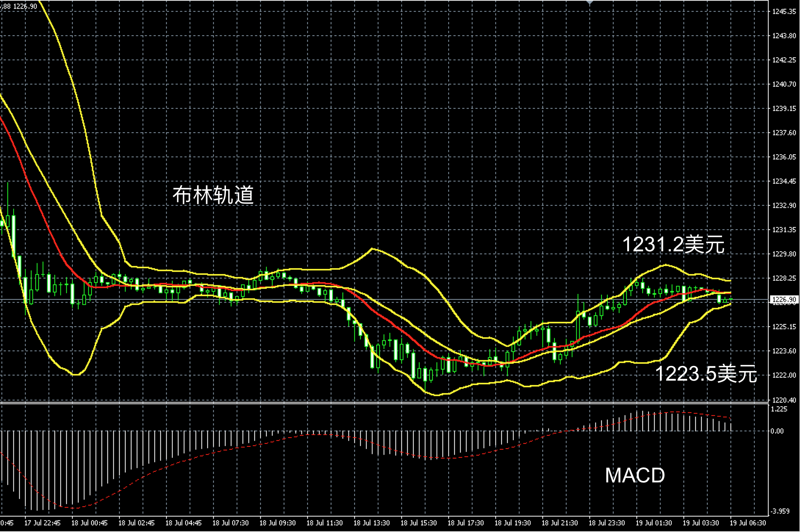Click the current price tag 1226.90 on axis

tap(784, 300)
